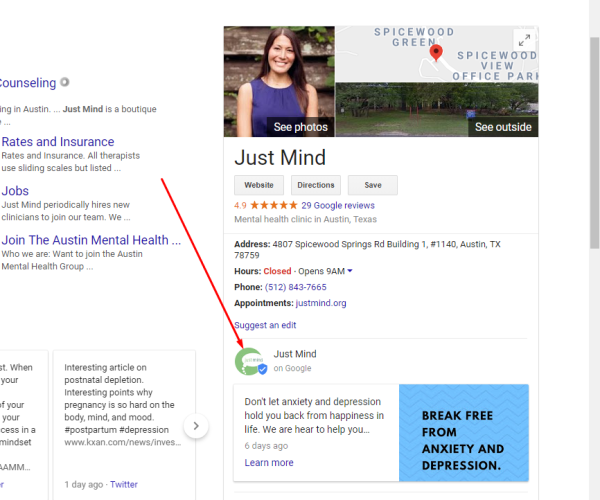This screenshot has width=600, height=500.
Task: Open Join The Austin Mental Health link
Action: tap(91, 240)
